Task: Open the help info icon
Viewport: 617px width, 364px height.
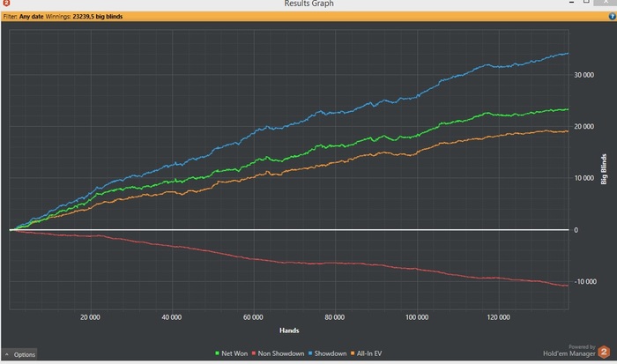Action: [x=612, y=16]
